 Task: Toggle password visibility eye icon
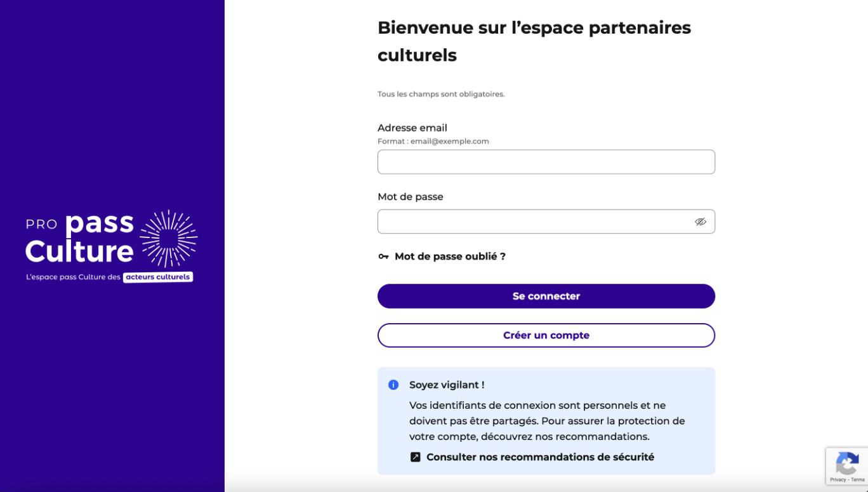point(700,222)
